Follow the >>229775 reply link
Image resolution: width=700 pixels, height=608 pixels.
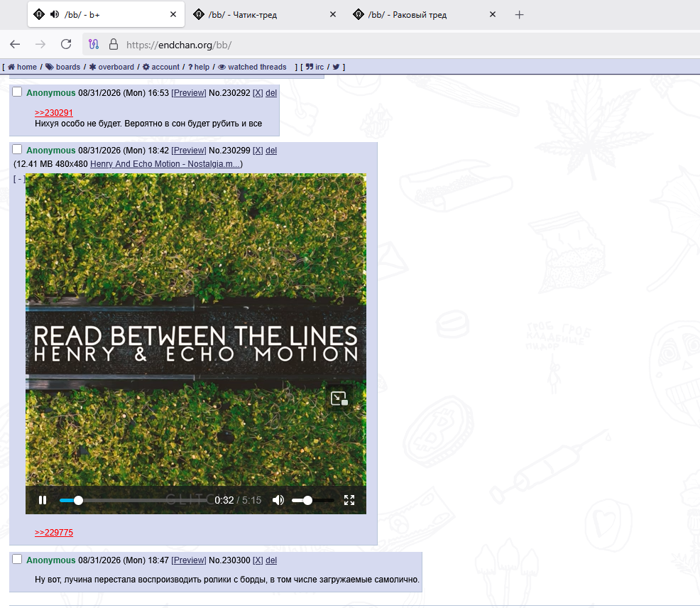coord(54,533)
